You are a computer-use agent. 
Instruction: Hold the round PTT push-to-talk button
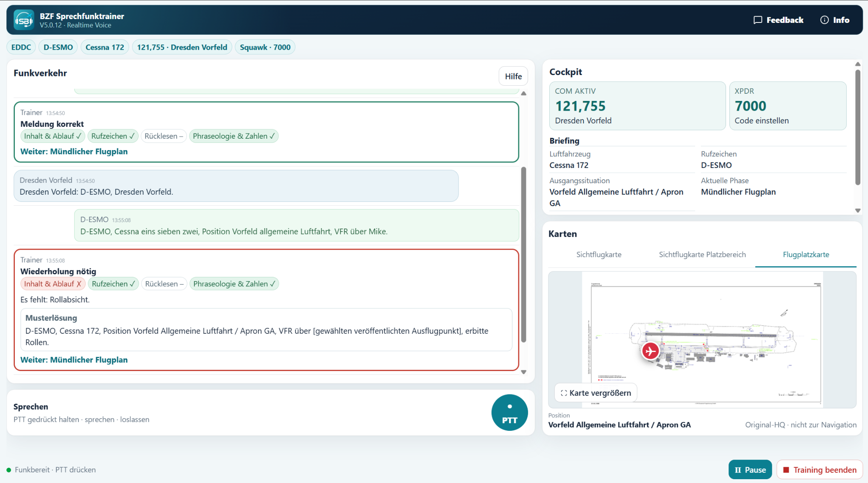[509, 413]
